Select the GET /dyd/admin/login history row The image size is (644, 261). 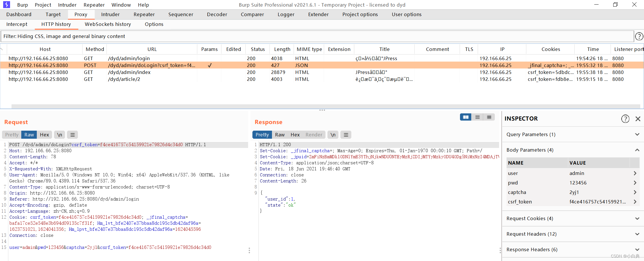(x=322, y=58)
